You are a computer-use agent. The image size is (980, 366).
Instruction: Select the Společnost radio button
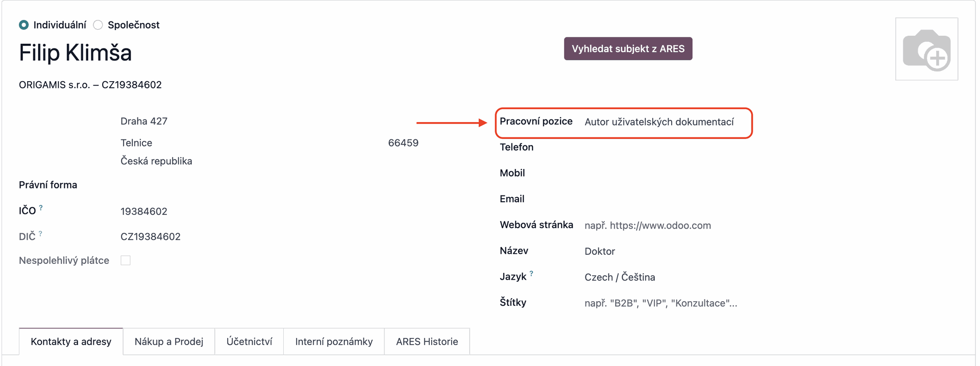(98, 25)
